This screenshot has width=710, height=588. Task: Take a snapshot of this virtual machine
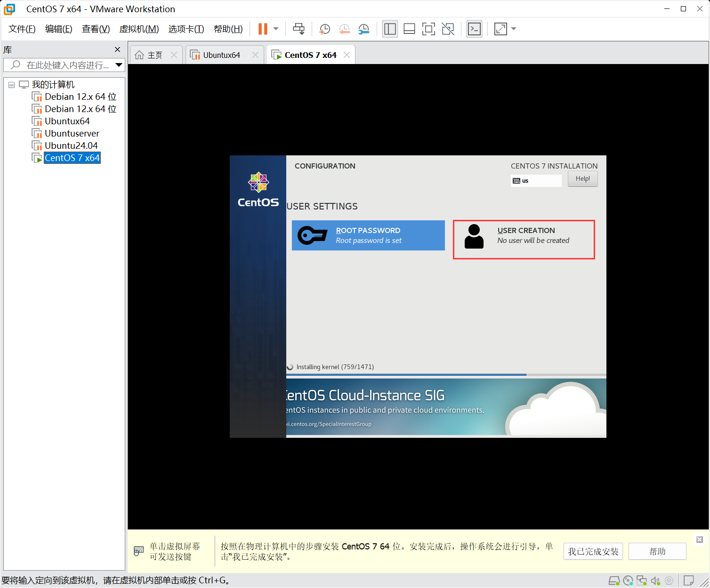[x=324, y=29]
